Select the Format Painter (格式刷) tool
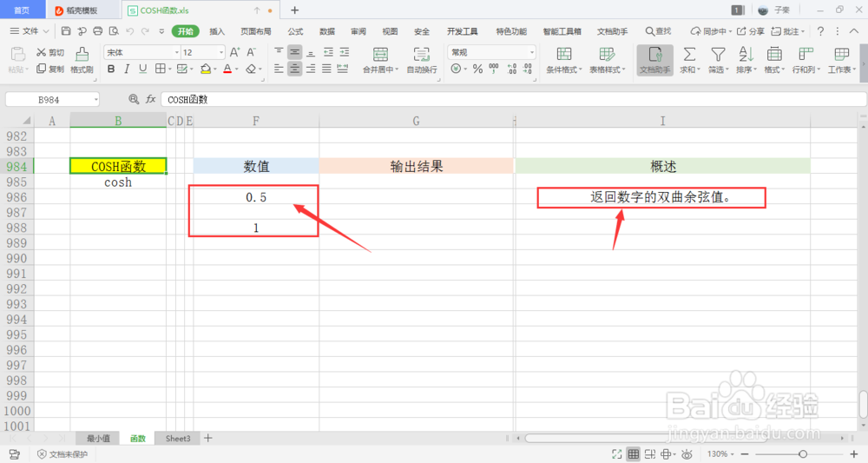 tap(82, 60)
